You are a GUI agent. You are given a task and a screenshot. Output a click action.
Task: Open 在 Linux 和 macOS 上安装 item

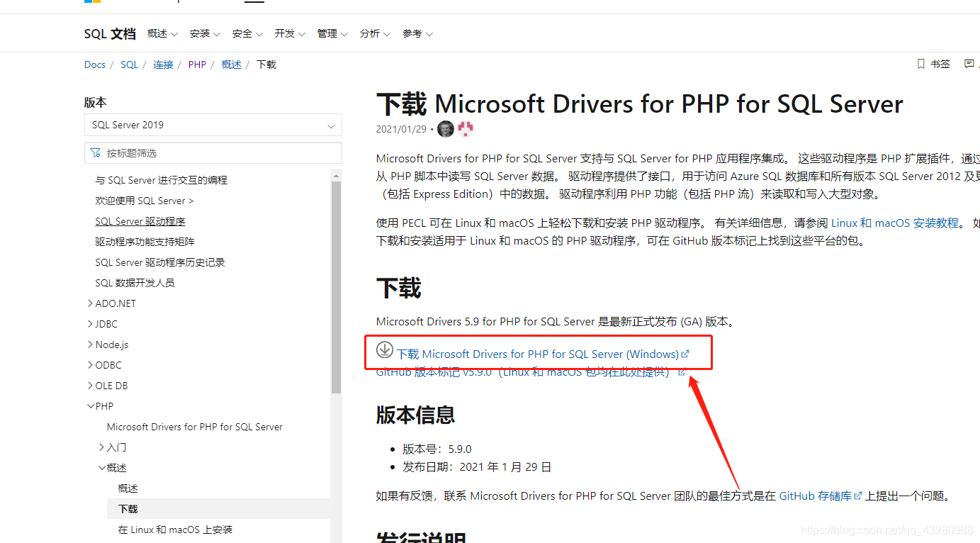pyautogui.click(x=175, y=530)
